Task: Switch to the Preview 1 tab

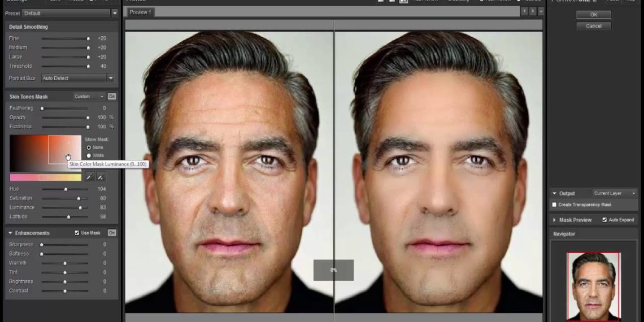Action: pos(141,12)
